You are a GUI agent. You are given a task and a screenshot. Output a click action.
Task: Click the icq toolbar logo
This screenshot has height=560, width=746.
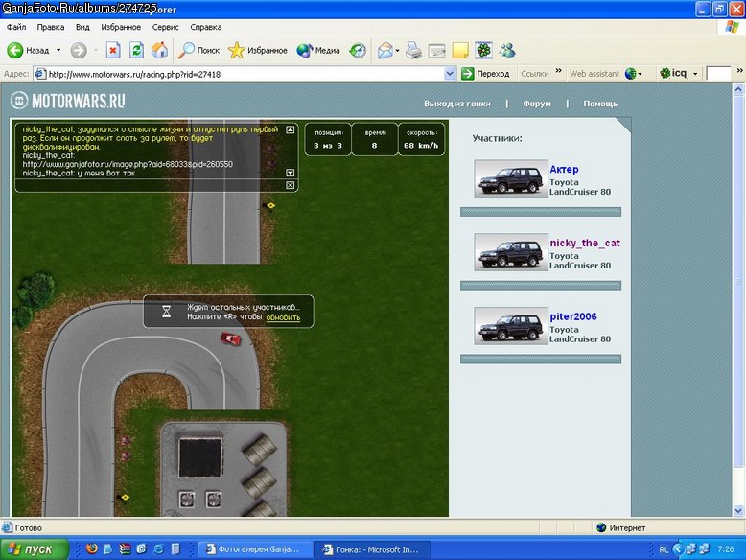point(673,73)
